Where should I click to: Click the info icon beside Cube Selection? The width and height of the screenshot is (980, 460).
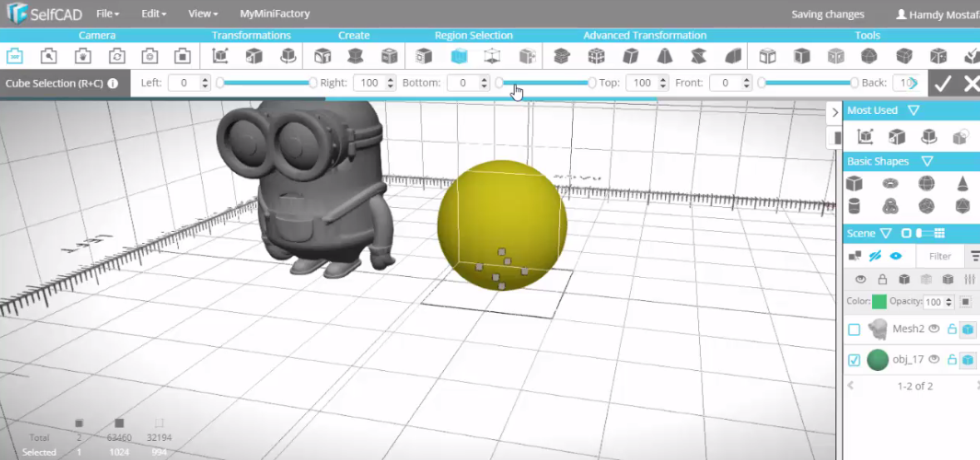112,82
